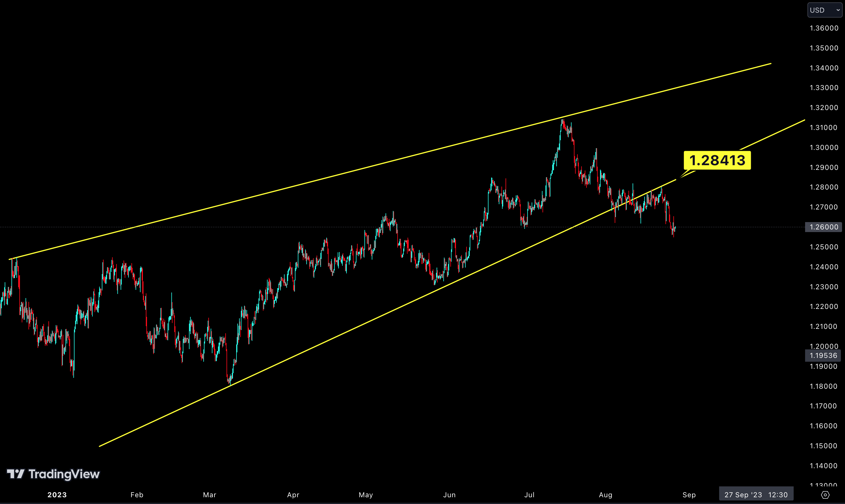Click the 1.15000 price axis label
Screen dimensions: 845x504
pyautogui.click(x=824, y=446)
